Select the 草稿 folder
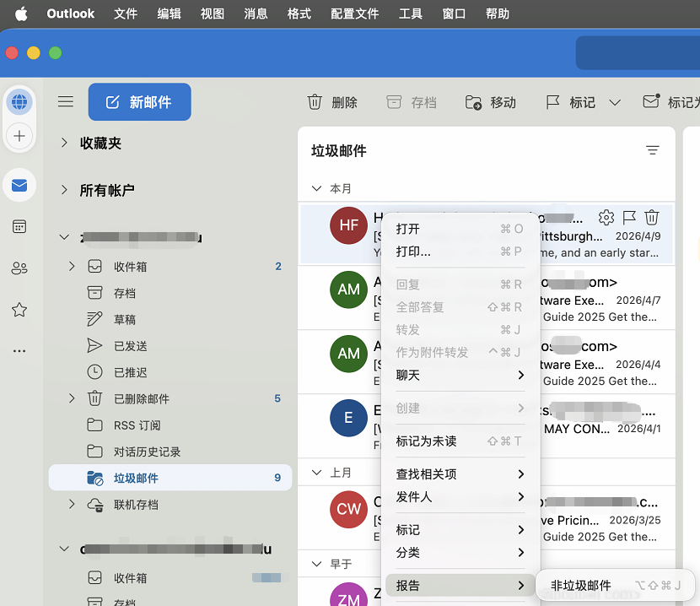This screenshot has width=700, height=606. [x=125, y=320]
